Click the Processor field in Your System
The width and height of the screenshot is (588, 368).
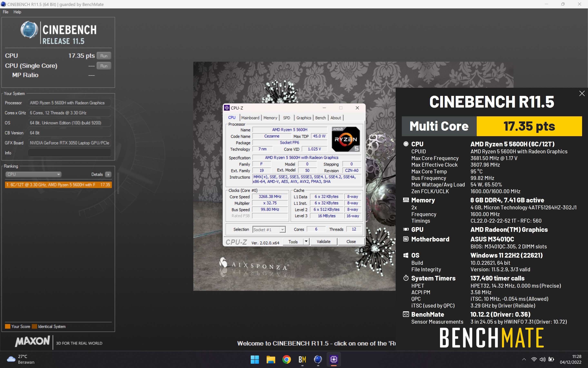click(x=69, y=103)
